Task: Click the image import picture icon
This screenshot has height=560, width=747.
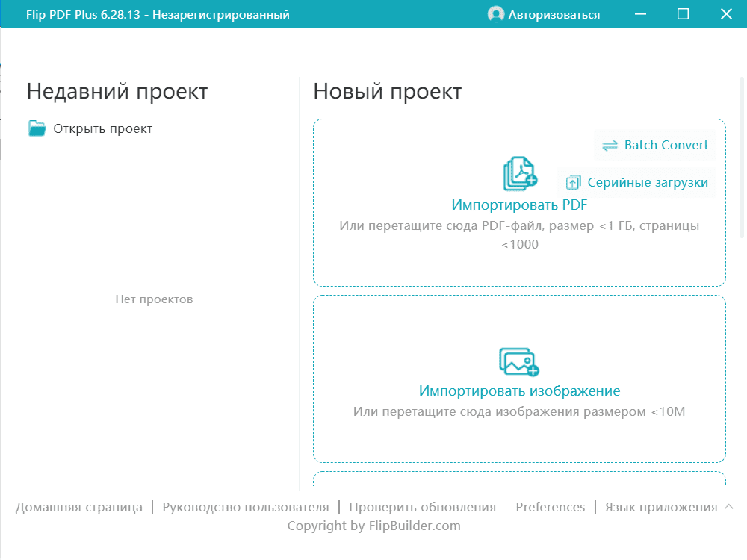Action: coord(519,362)
